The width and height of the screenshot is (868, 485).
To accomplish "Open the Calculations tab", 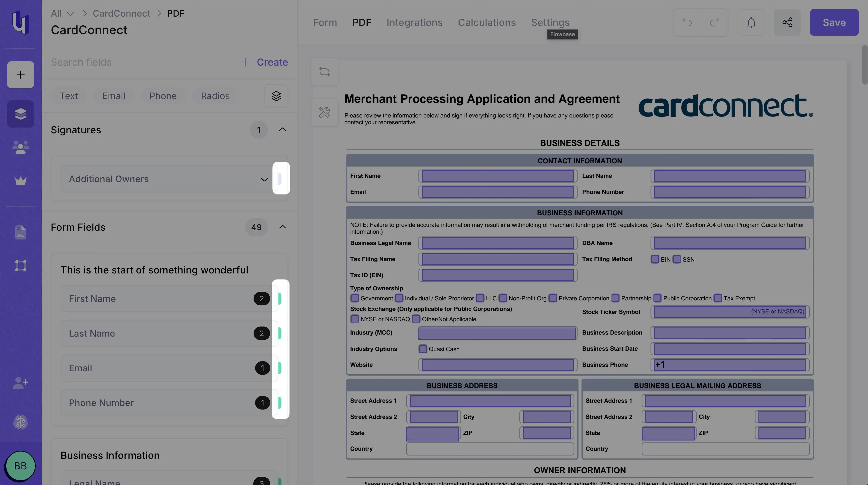I will [x=487, y=22].
